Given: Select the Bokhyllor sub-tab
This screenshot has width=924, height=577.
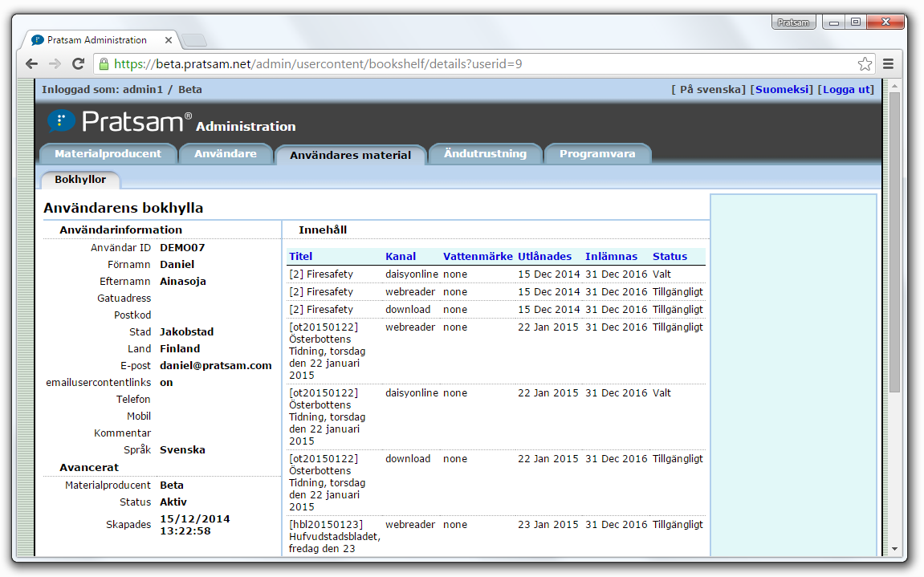Looking at the screenshot, I should 80,180.
